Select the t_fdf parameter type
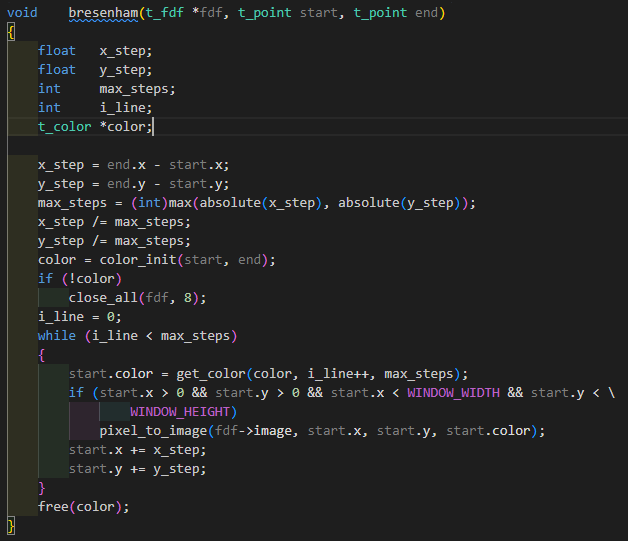 [164, 13]
